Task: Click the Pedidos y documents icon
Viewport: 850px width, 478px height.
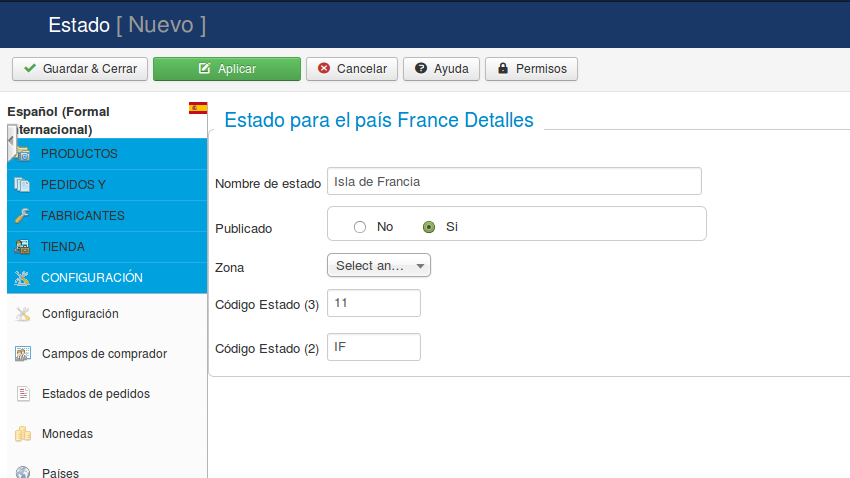Action: point(22,185)
